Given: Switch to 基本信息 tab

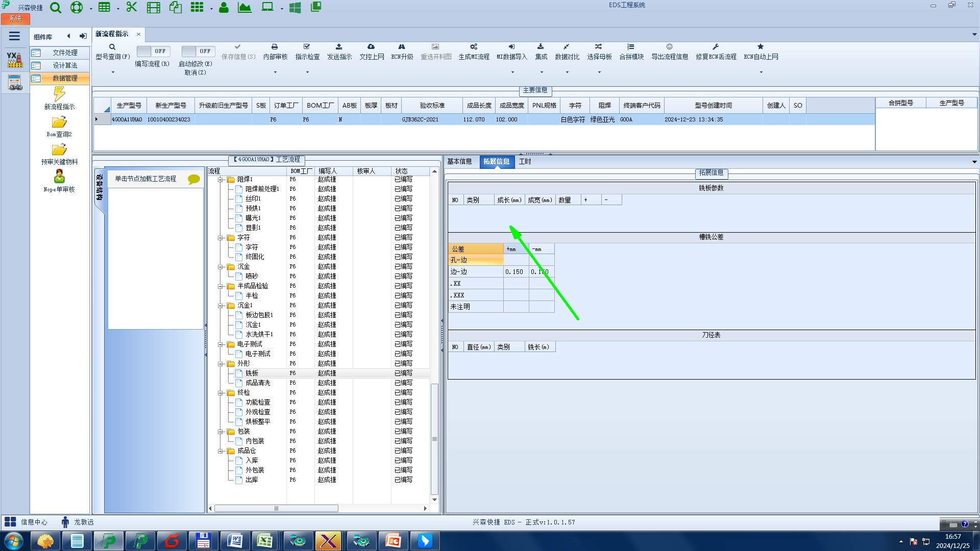Looking at the screenshot, I should click(x=459, y=161).
